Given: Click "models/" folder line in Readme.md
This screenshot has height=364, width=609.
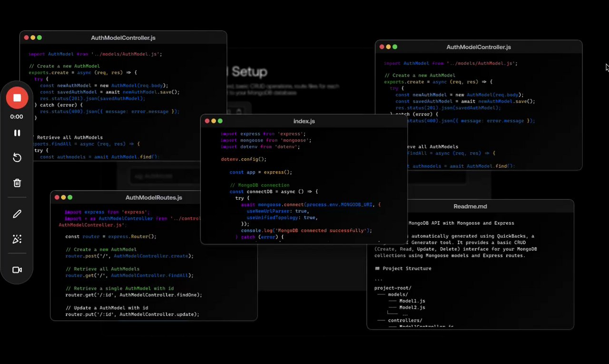Looking at the screenshot, I should (398, 295).
